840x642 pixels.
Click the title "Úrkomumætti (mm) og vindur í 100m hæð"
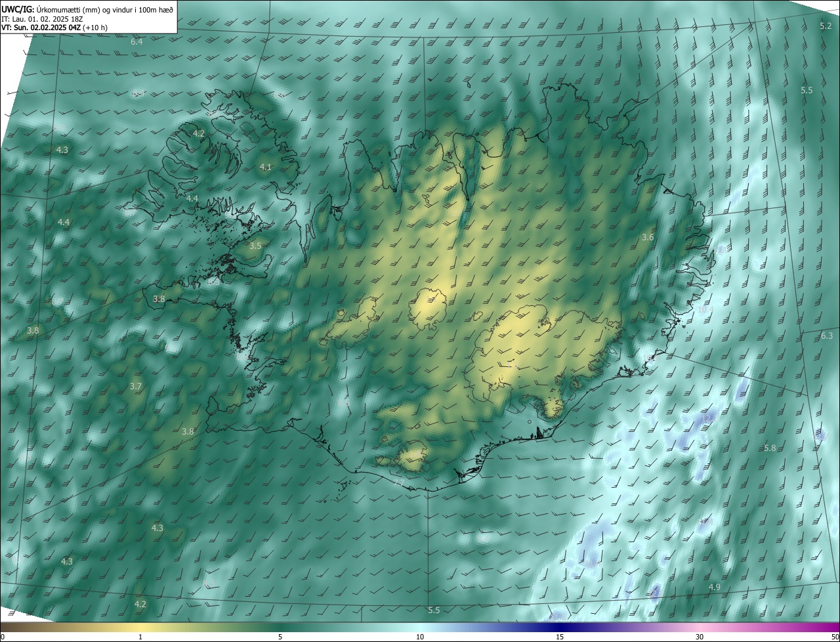pos(104,9)
